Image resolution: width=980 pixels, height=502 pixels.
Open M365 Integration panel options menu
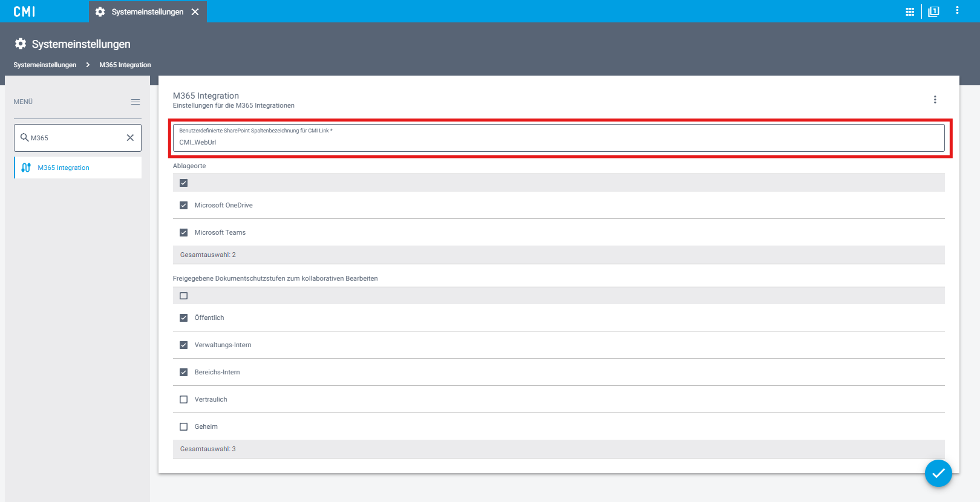point(935,100)
